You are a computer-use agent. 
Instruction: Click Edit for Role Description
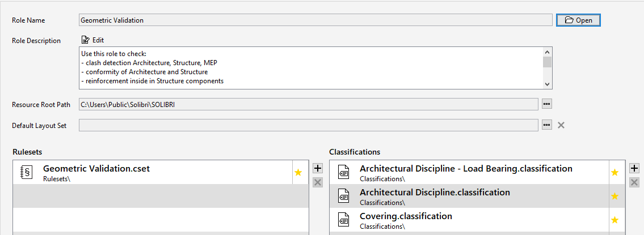point(93,40)
